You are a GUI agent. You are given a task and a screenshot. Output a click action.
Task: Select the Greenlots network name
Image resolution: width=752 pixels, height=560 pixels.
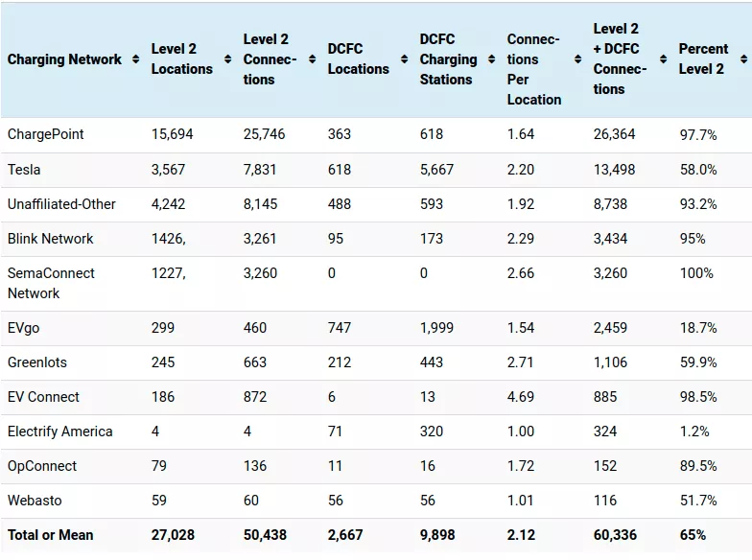37,362
